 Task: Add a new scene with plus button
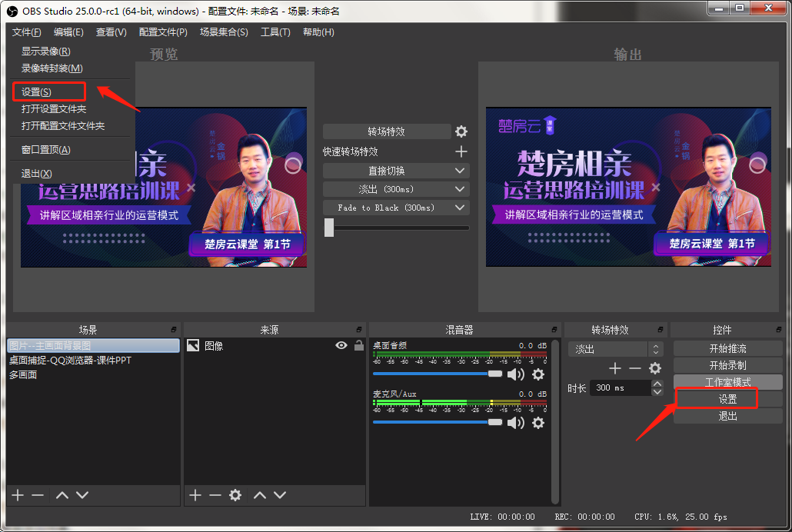tap(18, 495)
